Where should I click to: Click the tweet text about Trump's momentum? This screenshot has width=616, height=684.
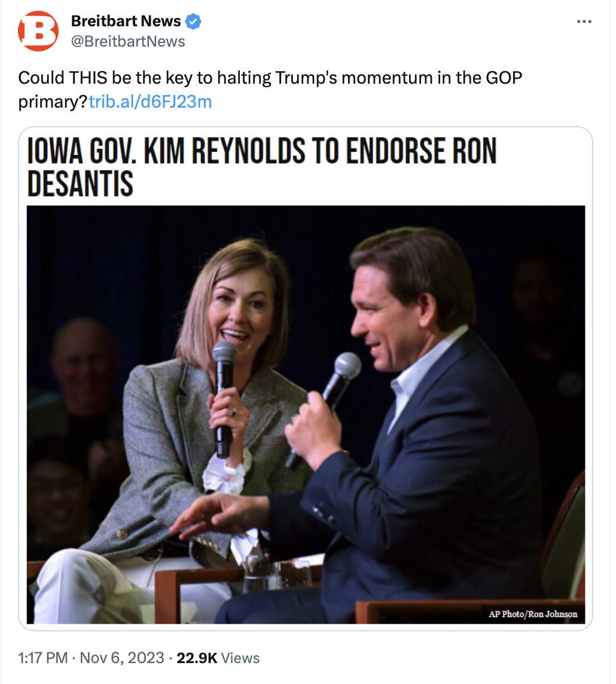269,78
